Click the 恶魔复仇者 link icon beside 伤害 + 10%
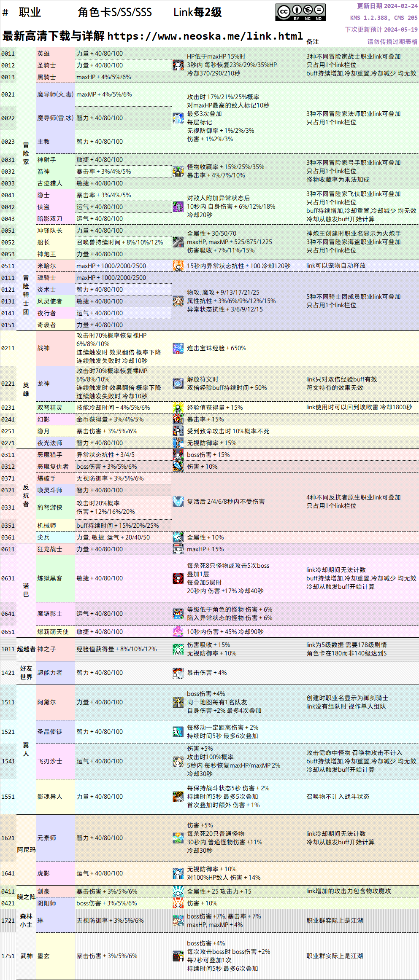Screen dimensions: 419x980 coord(178,467)
